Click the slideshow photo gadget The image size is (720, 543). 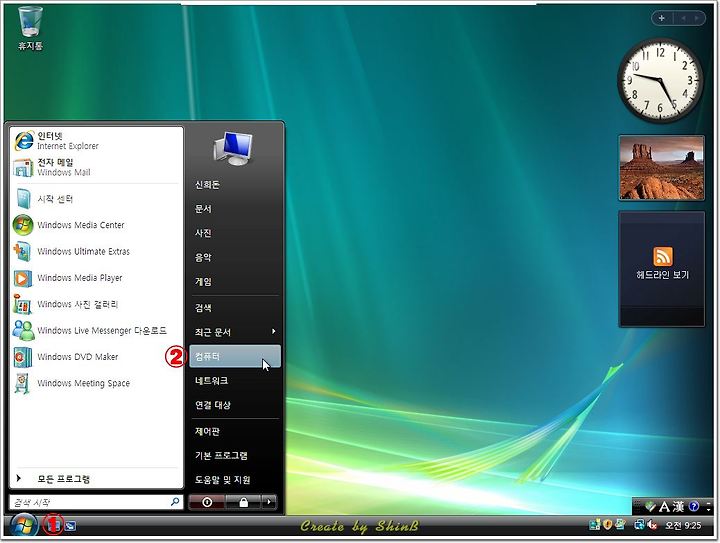662,168
